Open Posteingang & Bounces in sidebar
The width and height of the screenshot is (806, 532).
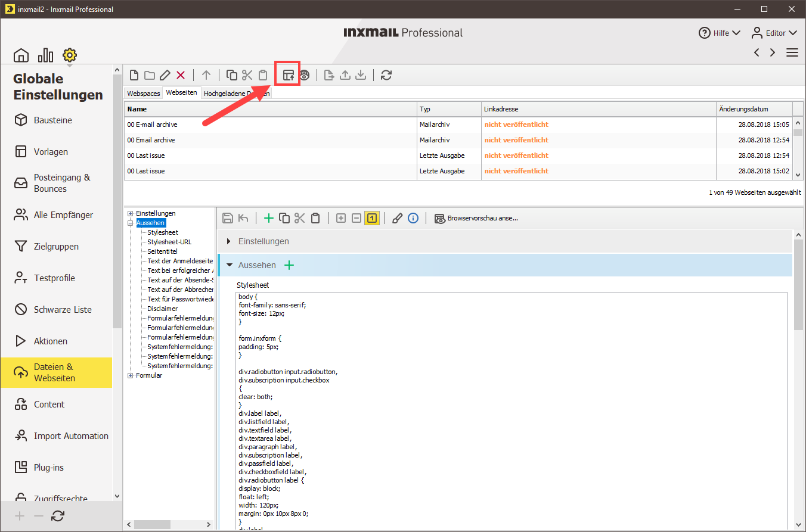(57, 183)
